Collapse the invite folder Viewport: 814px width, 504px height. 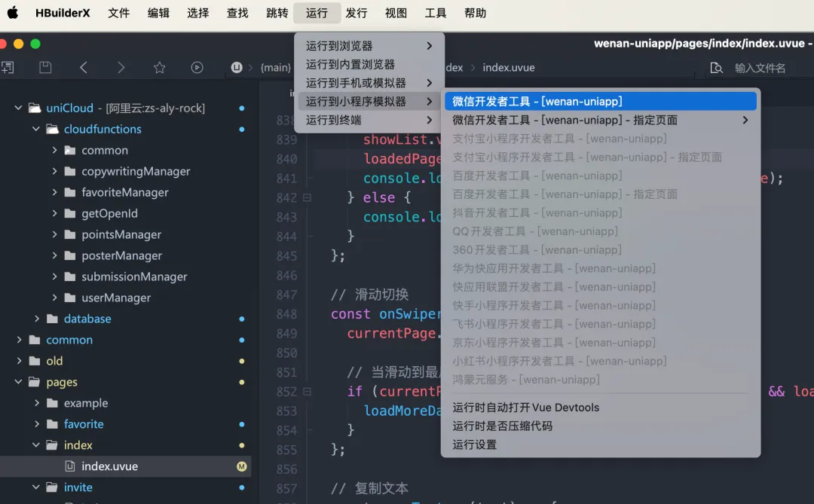36,487
